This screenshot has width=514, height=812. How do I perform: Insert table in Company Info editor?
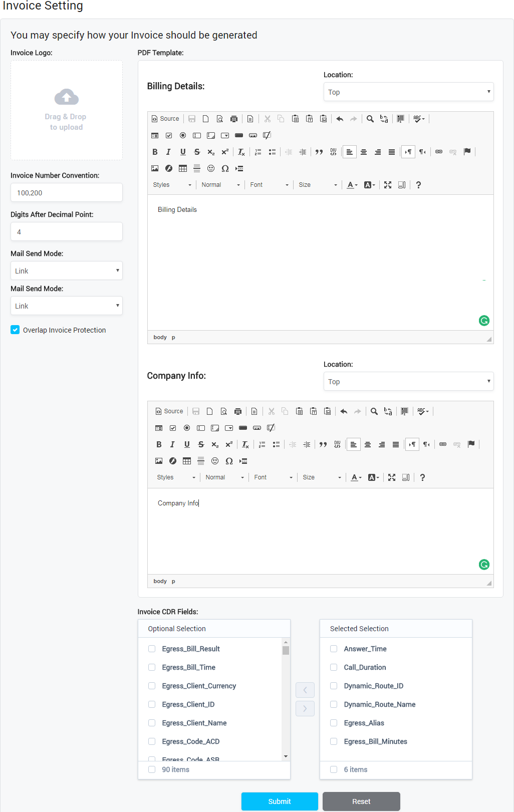(187, 461)
